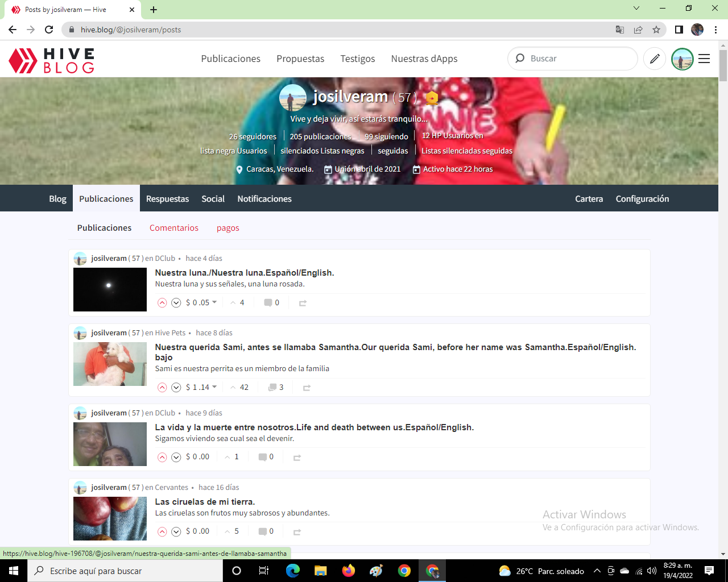Downvote the Nuestra luna post

click(x=176, y=303)
